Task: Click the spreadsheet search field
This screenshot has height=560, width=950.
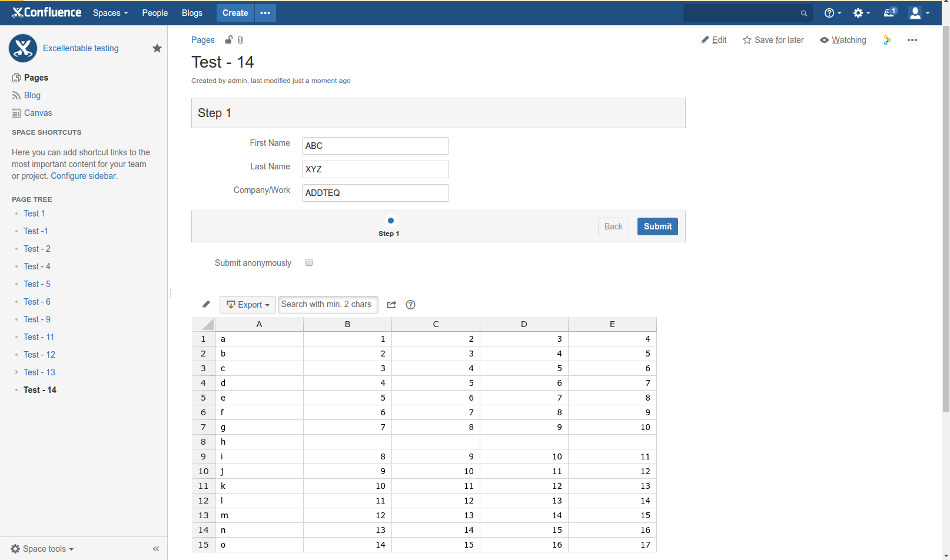Action: (x=328, y=304)
